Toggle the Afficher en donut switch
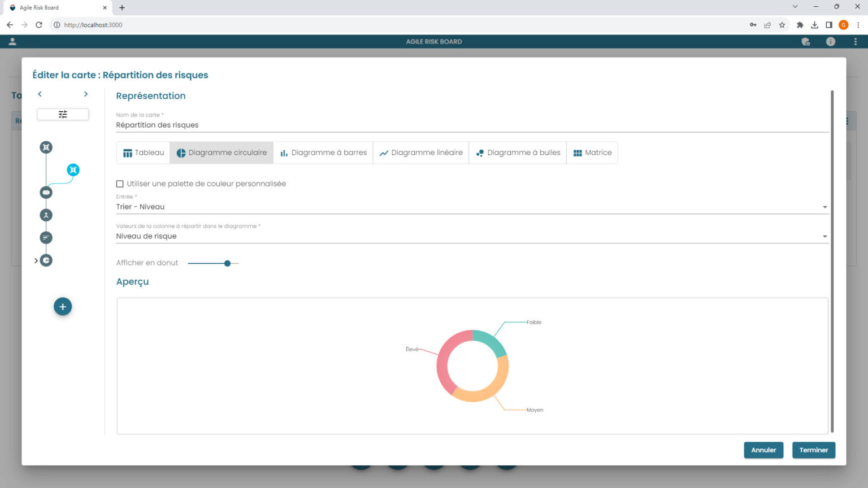868x488 pixels. point(227,263)
